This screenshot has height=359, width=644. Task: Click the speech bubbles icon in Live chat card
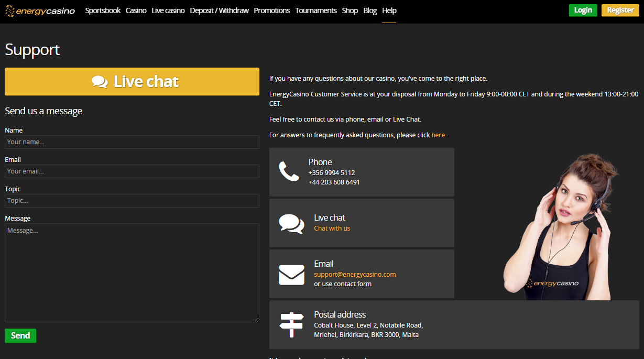coord(291,223)
